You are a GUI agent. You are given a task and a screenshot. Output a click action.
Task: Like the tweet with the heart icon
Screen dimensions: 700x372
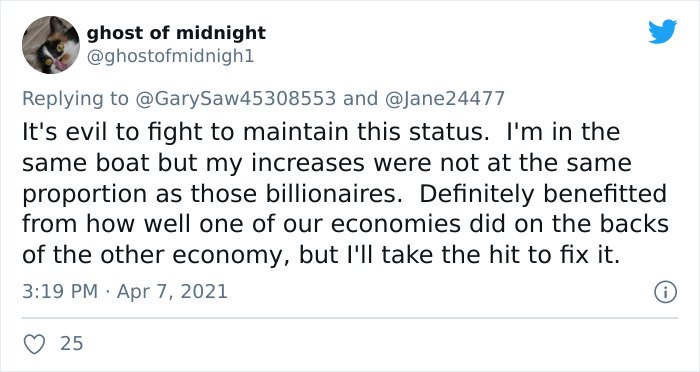tap(34, 344)
